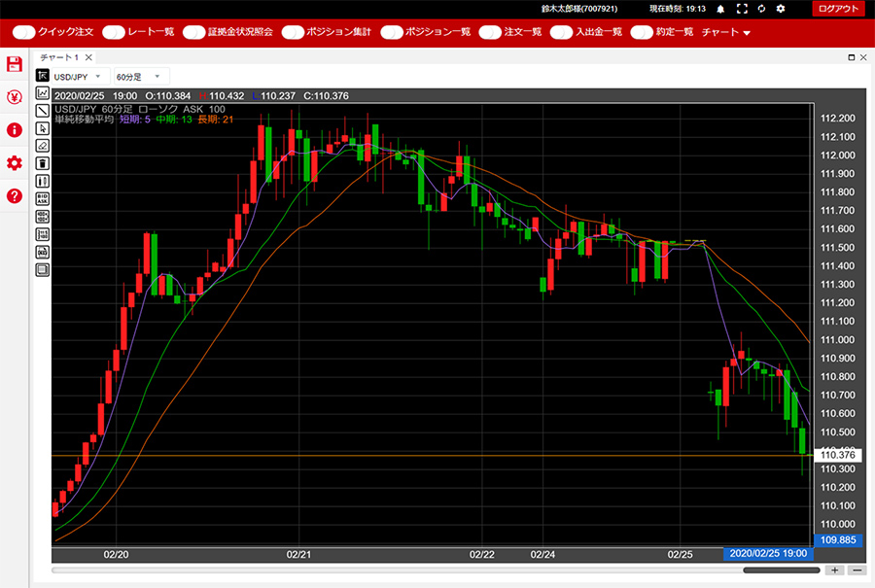
Task: Click the 02/20 date axis label
Action: click(116, 555)
